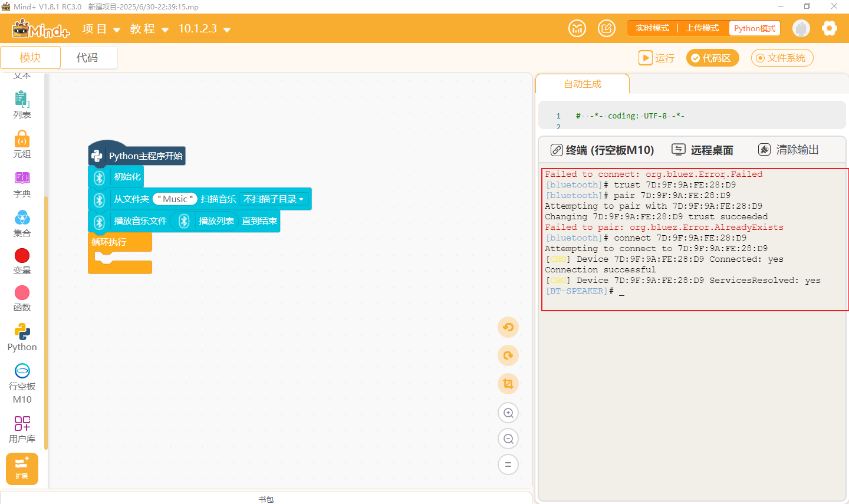
Task: Open the settings gear
Action: point(830,28)
